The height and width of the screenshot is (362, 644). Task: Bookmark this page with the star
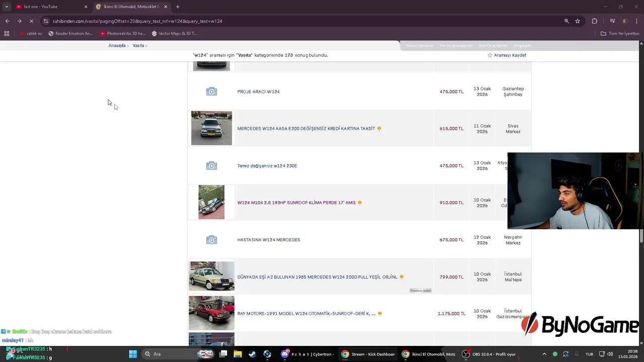[x=578, y=21]
